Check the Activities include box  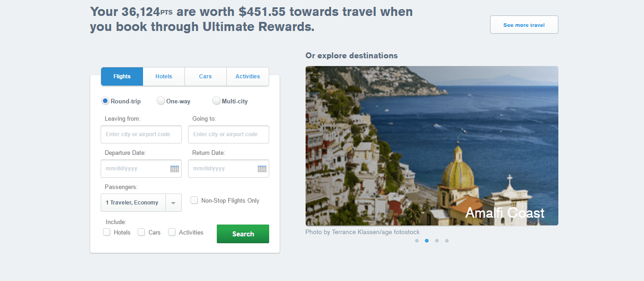[172, 232]
